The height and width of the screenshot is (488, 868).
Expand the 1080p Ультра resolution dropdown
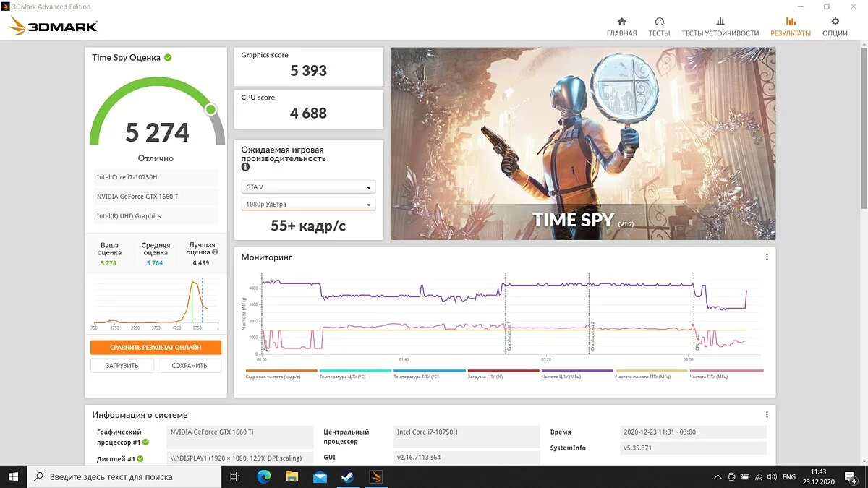(x=308, y=204)
